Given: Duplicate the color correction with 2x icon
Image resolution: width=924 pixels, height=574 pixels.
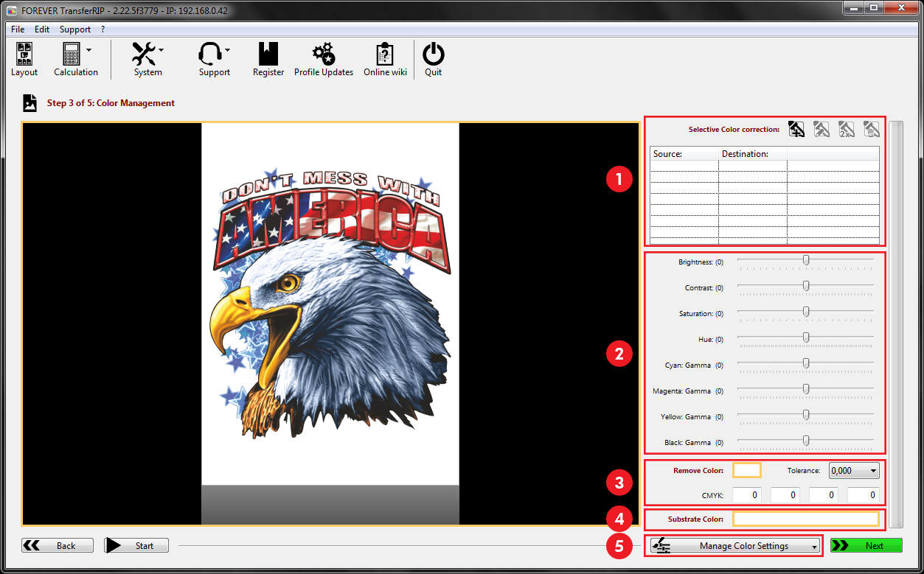Looking at the screenshot, I should click(x=847, y=129).
